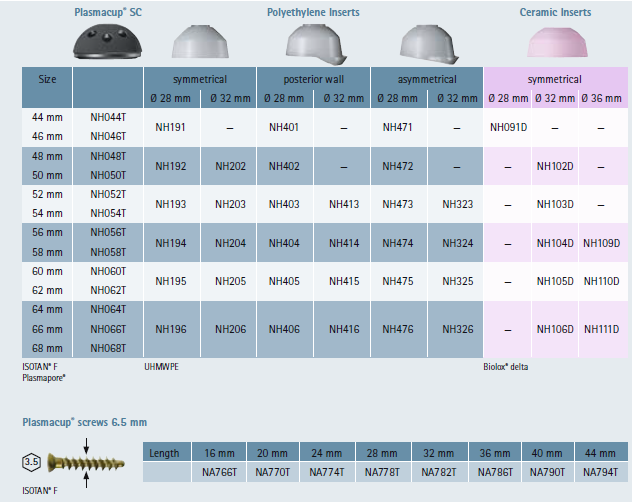This screenshot has height=502, width=632.
Task: Select insert code NH195
Action: click(171, 281)
